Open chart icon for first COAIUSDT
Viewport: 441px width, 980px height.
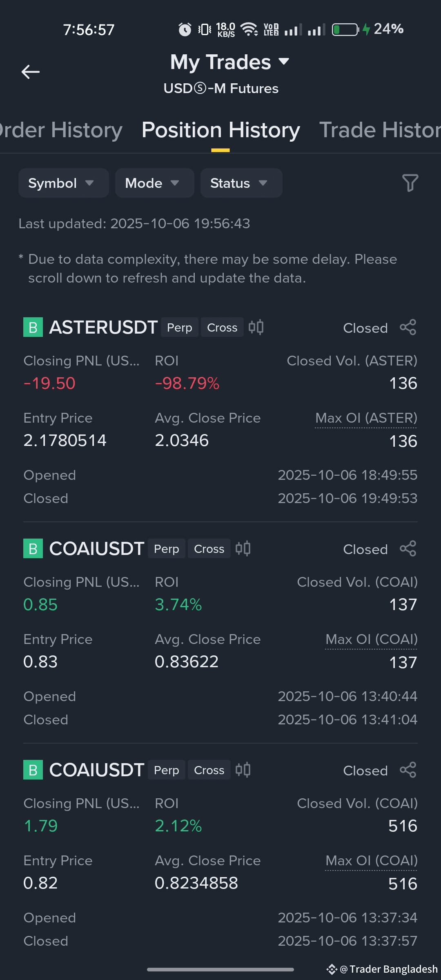[243, 549]
